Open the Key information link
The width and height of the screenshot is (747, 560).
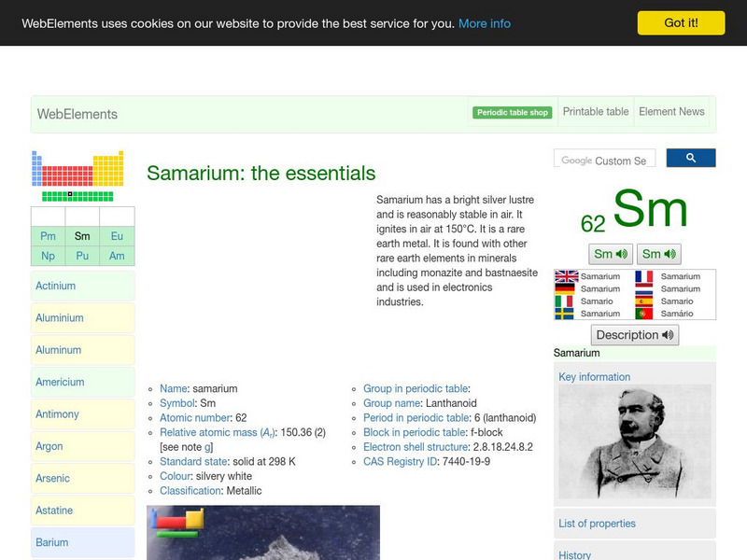[x=596, y=376]
